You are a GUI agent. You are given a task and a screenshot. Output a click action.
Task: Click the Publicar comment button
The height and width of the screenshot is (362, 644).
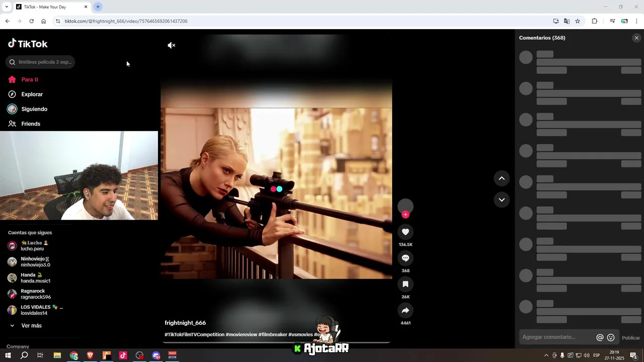[x=631, y=338]
